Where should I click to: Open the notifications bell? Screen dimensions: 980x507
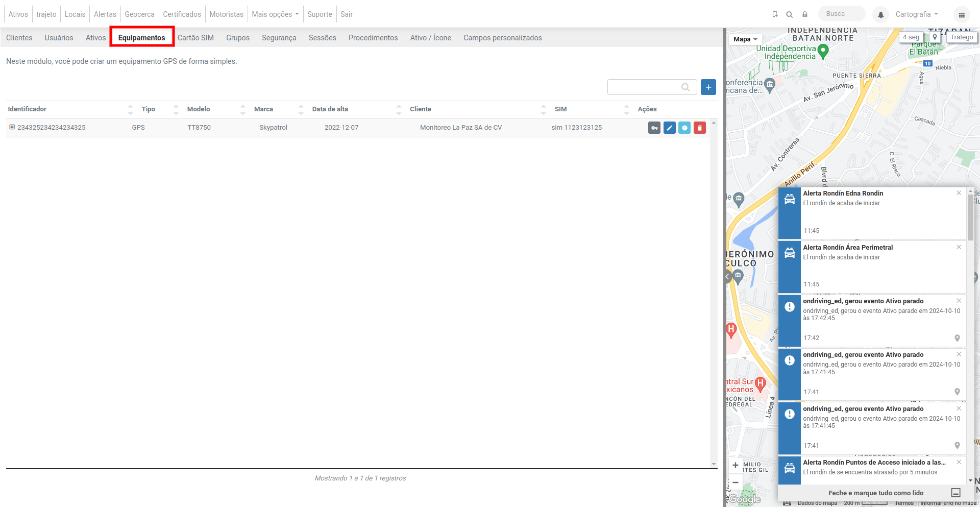[880, 15]
